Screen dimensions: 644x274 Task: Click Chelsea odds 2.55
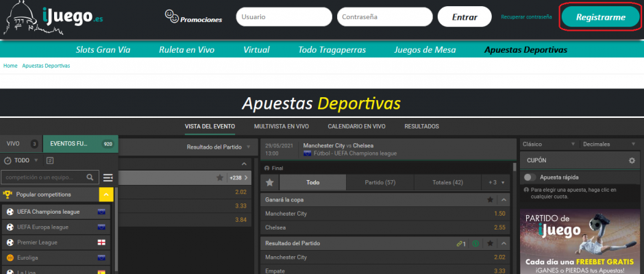(500, 227)
